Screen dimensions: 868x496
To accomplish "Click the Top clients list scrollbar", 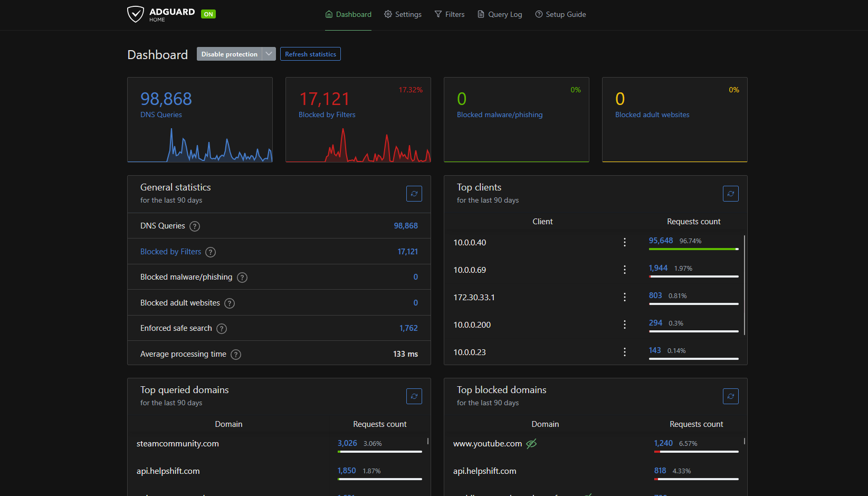I will (x=744, y=285).
